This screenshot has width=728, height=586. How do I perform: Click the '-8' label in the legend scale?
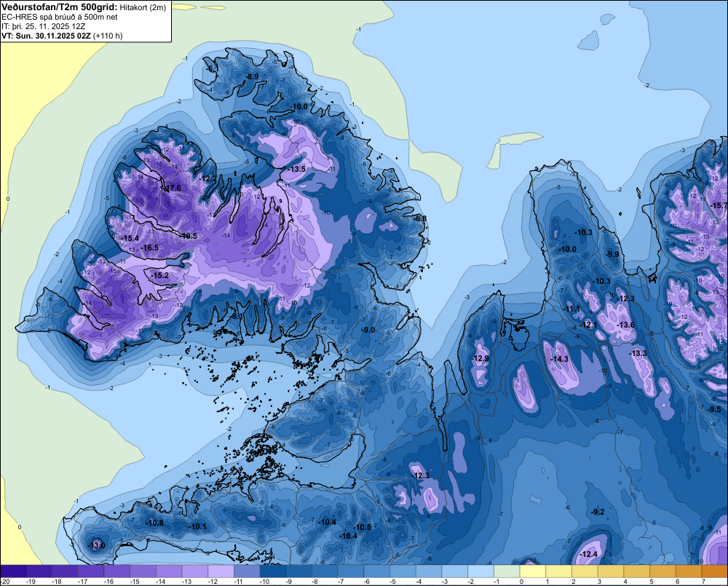pyautogui.click(x=316, y=582)
